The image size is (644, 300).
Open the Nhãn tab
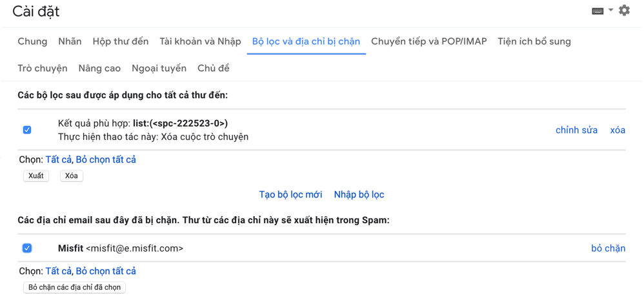pos(70,41)
